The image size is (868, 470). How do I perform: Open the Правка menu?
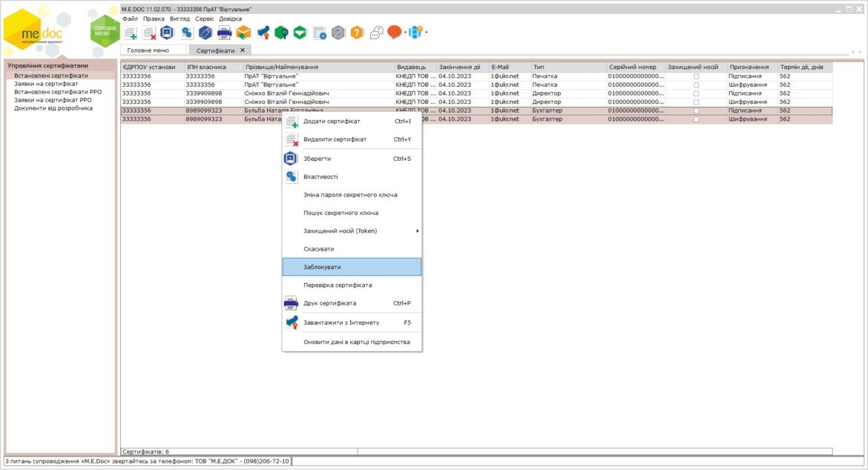click(x=154, y=19)
